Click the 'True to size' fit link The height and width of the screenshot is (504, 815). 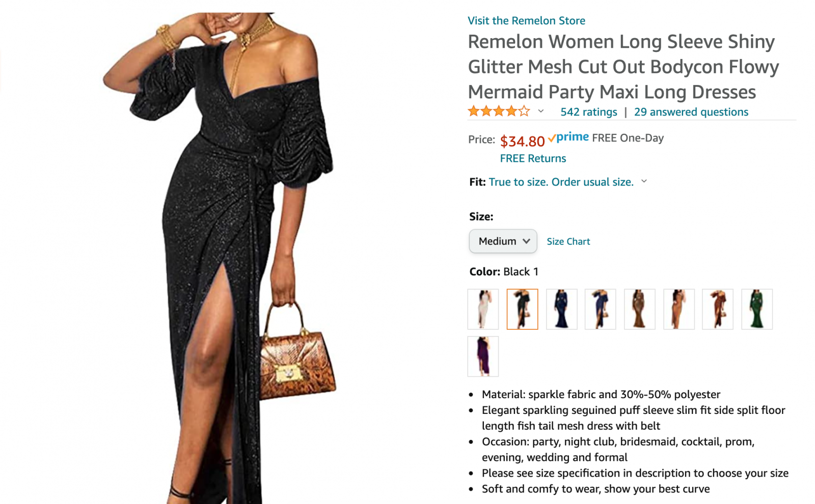click(561, 182)
